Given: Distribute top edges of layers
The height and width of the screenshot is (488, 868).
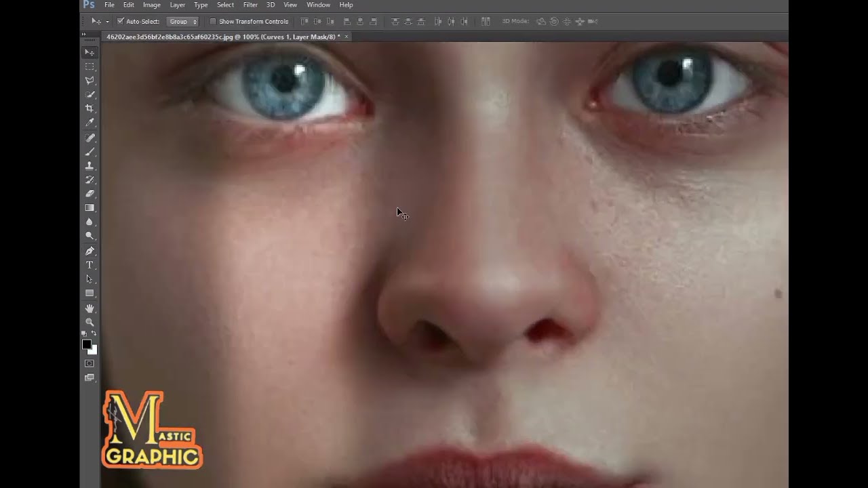Looking at the screenshot, I should pyautogui.click(x=395, y=22).
